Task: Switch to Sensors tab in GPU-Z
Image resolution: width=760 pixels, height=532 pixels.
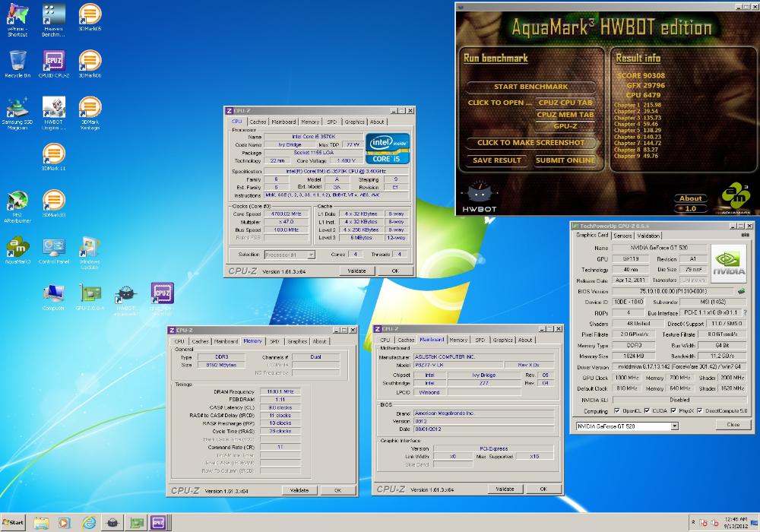Action: point(622,236)
